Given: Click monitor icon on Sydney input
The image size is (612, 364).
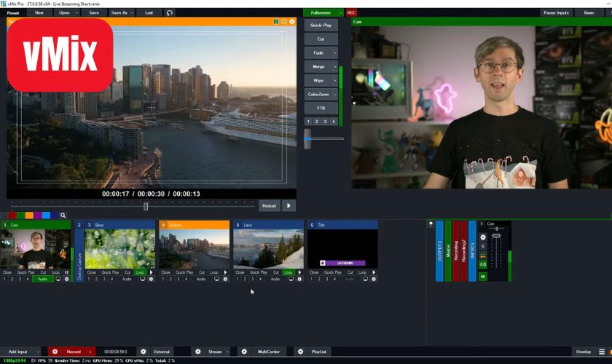Looking at the screenshot, I should click(x=216, y=279).
